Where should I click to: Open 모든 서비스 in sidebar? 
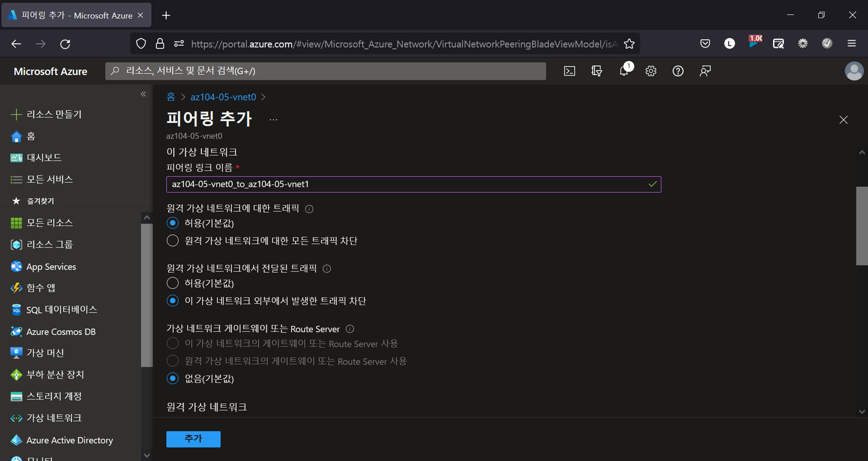coord(49,179)
